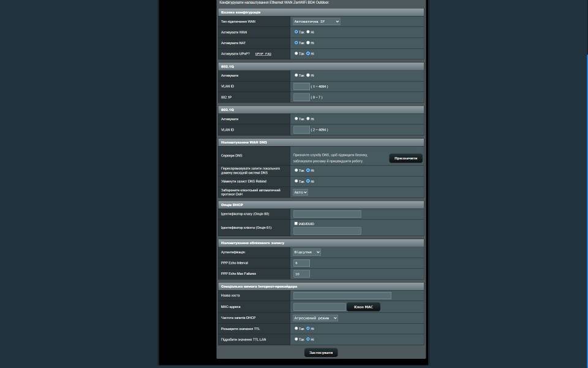Viewport: 588px width, 368px height.
Task: Open the Автентифікація dropdown
Action: coord(306,252)
